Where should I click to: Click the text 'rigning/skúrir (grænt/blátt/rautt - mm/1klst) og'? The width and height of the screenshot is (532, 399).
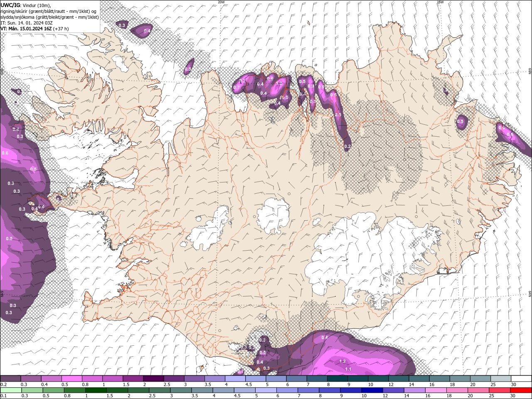49,11
